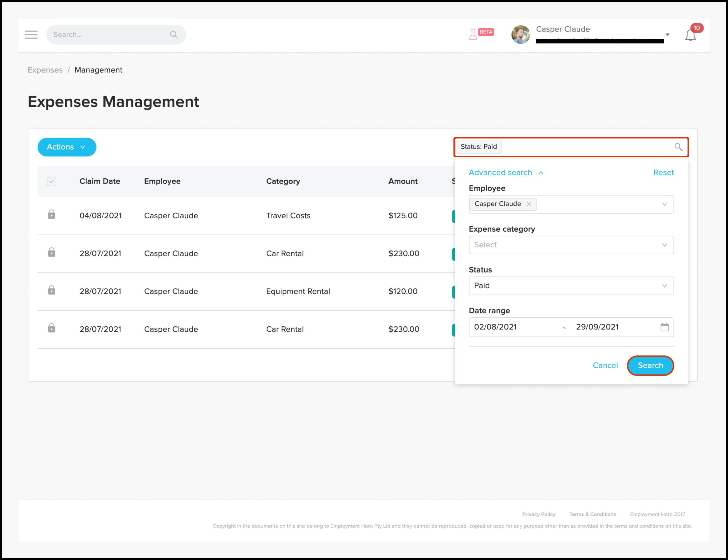The width and height of the screenshot is (728, 560).
Task: Open the hamburger navigation menu
Action: pyautogui.click(x=31, y=35)
